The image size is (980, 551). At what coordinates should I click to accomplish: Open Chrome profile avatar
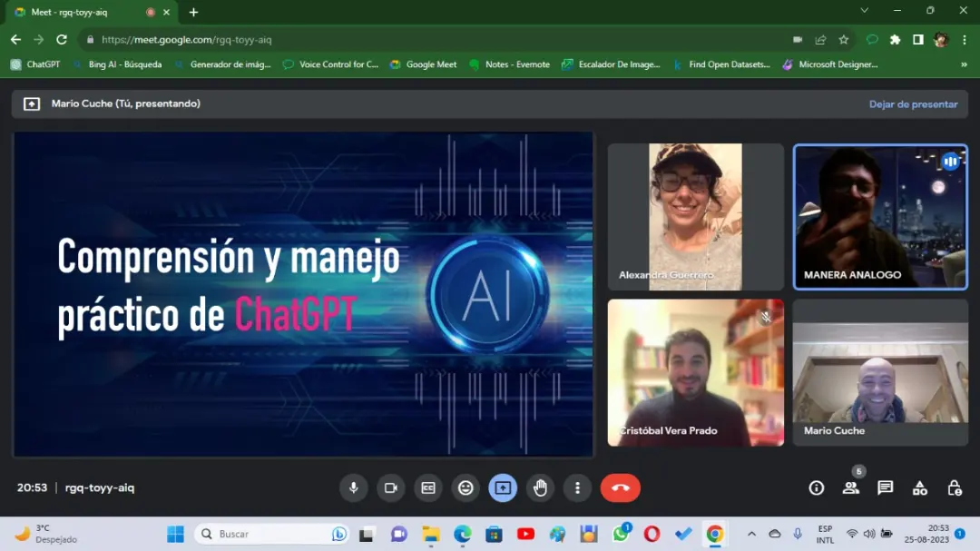(941, 39)
